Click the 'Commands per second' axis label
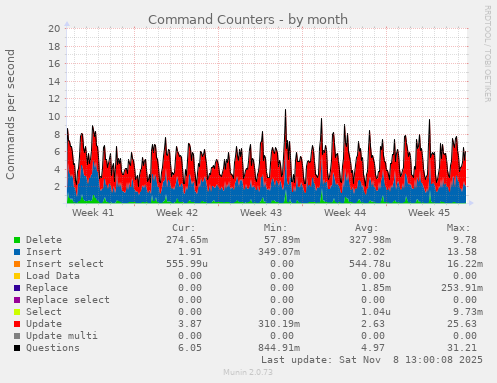 coord(10,114)
